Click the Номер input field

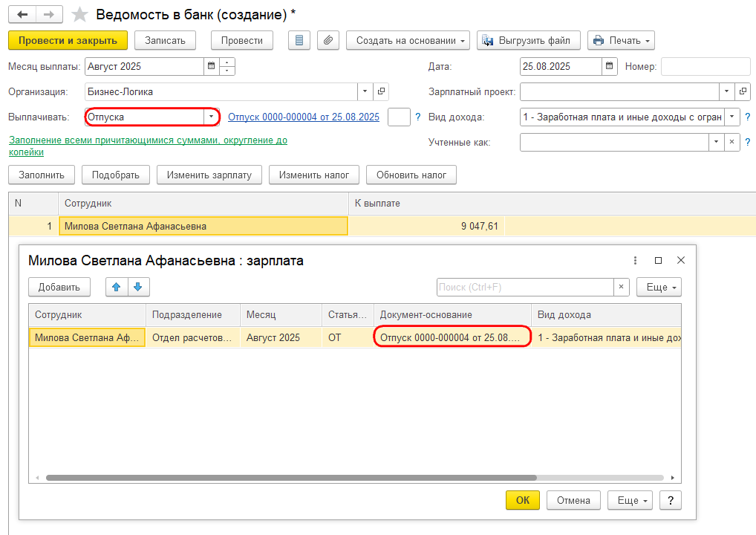pos(706,67)
